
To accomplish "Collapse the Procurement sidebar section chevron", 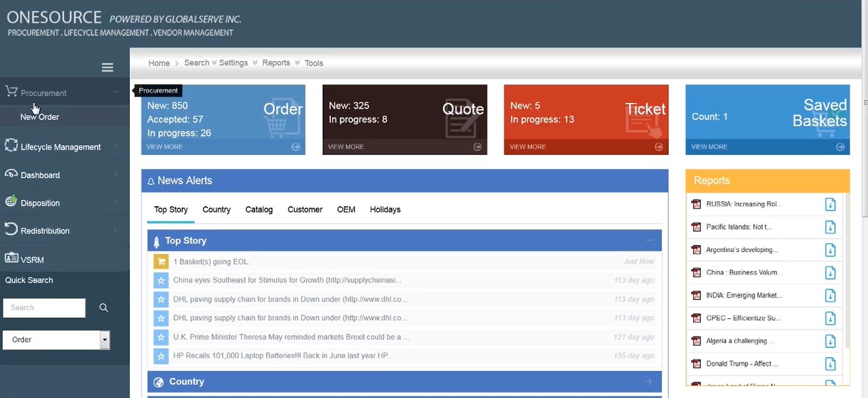I will click(115, 92).
